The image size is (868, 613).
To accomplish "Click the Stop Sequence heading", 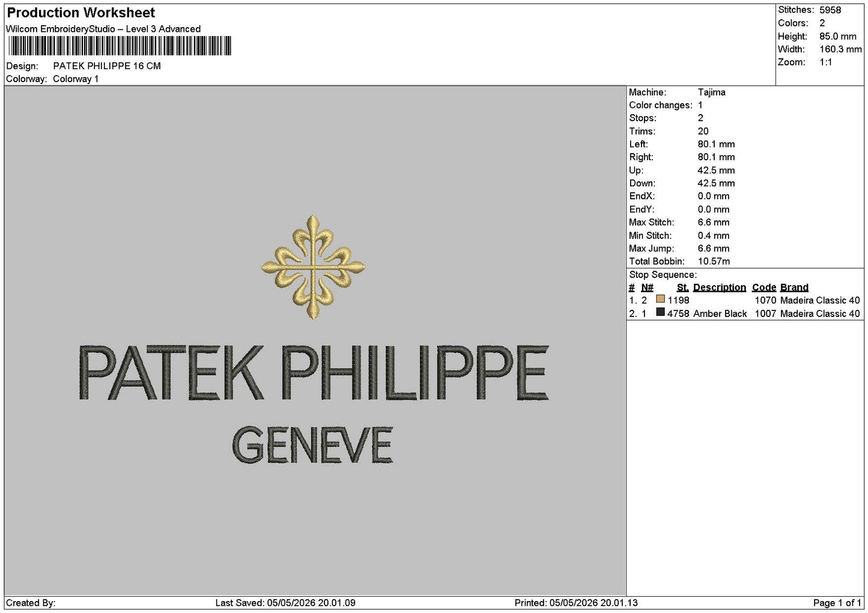I will point(663,275).
